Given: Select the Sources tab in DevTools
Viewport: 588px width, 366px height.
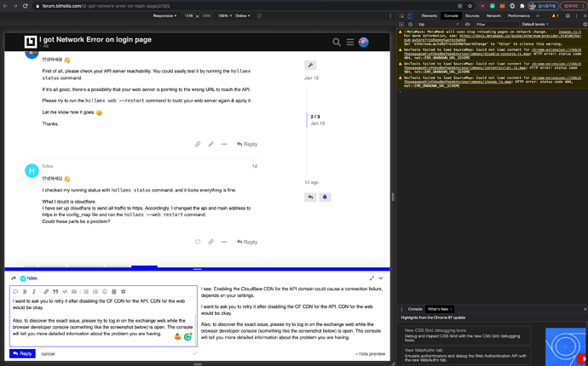Looking at the screenshot, I should [x=471, y=15].
